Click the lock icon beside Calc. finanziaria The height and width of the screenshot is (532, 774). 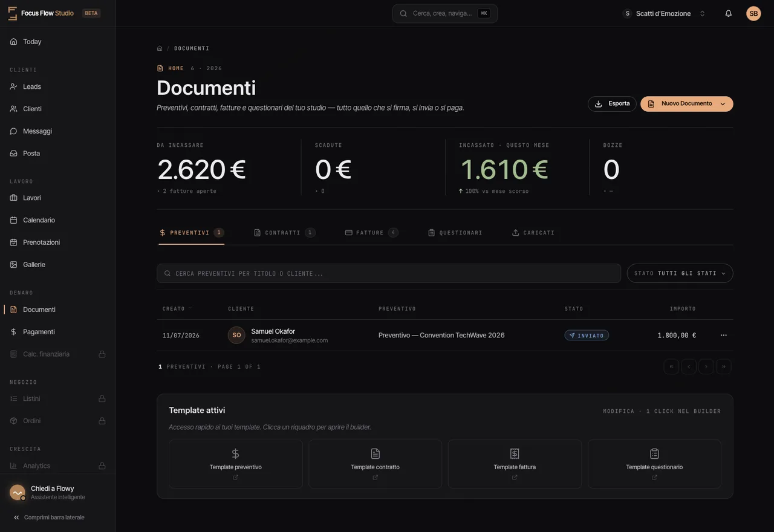tap(102, 354)
